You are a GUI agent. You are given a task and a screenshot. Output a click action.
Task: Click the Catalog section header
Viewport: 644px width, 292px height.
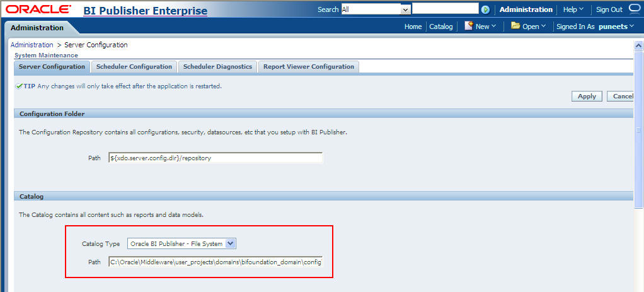coord(323,197)
